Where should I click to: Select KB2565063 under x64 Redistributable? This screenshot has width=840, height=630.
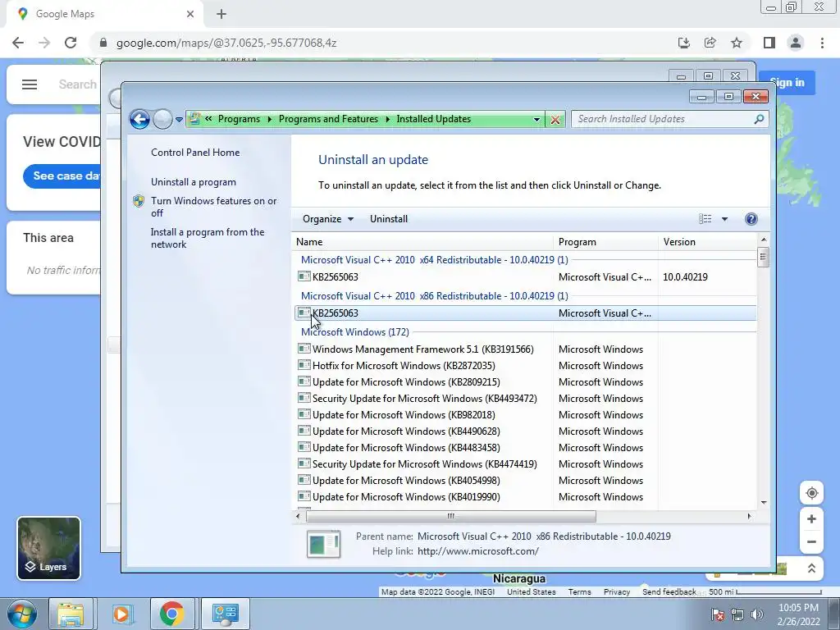tap(525, 277)
